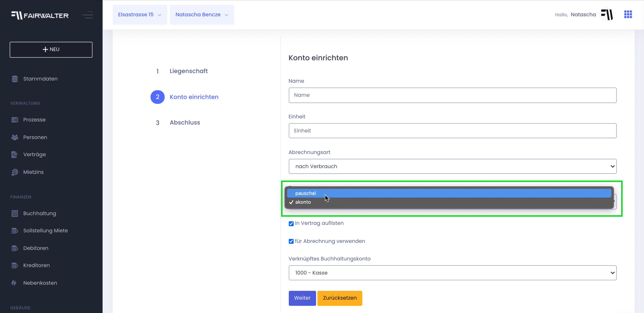The image size is (644, 313).
Task: Click the plus icon in NEU button
Action: pos(45,49)
